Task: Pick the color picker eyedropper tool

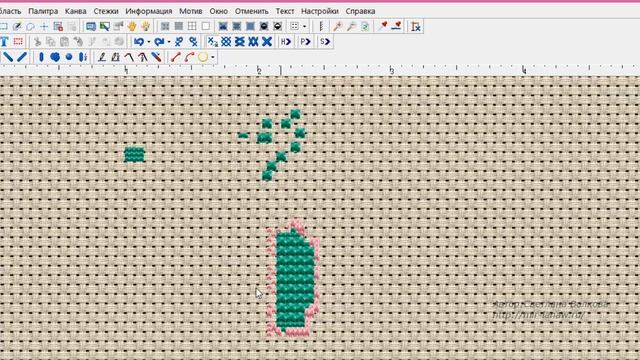Action: 17,27
